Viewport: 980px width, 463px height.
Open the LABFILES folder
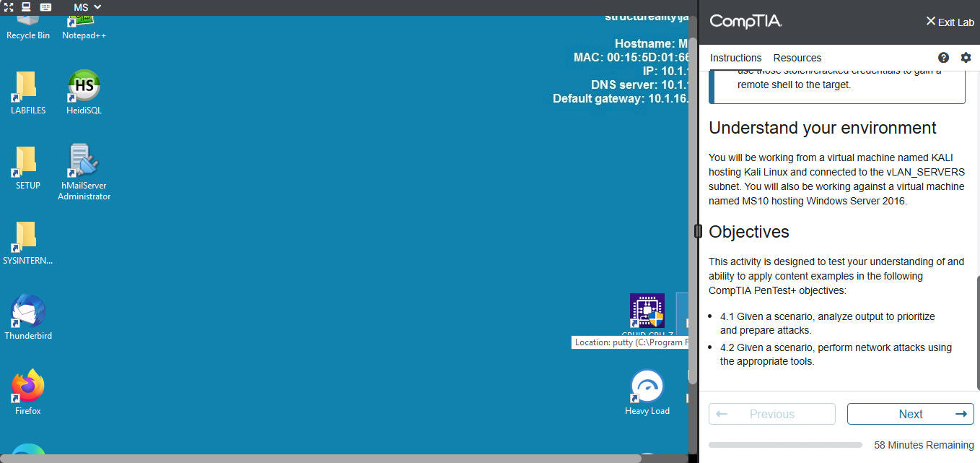[x=27, y=87]
